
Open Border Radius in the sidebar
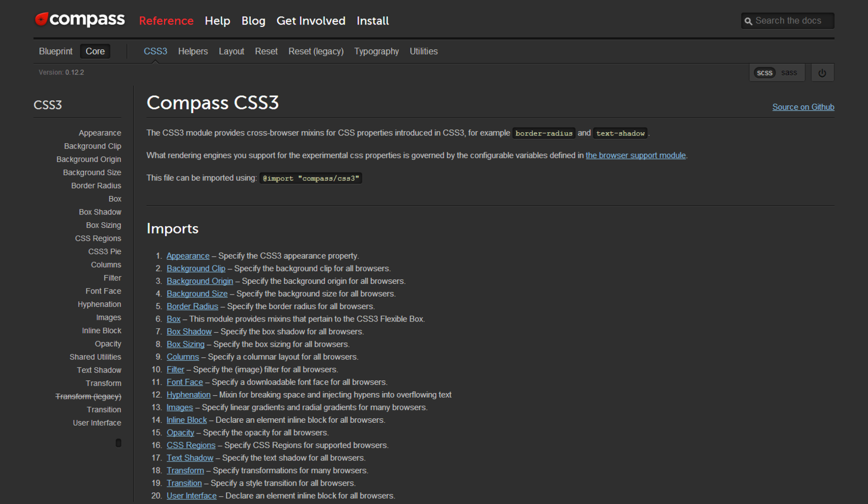pos(96,186)
